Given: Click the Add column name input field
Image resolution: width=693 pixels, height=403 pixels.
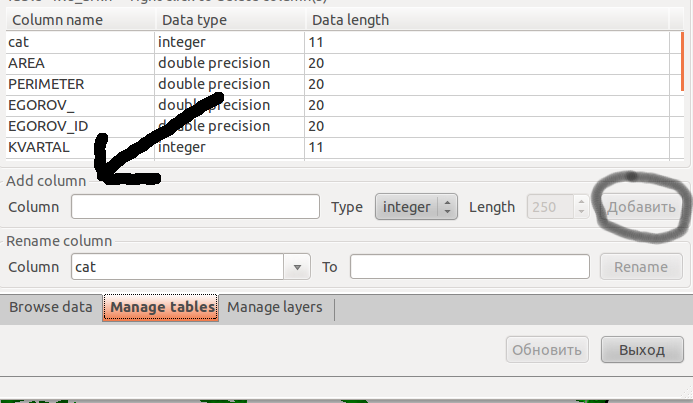Looking at the screenshot, I should (194, 207).
